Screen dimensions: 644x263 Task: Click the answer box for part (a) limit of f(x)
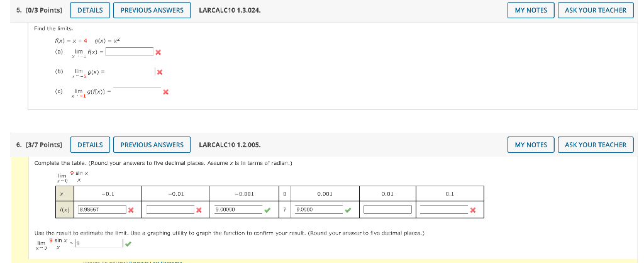(130, 52)
